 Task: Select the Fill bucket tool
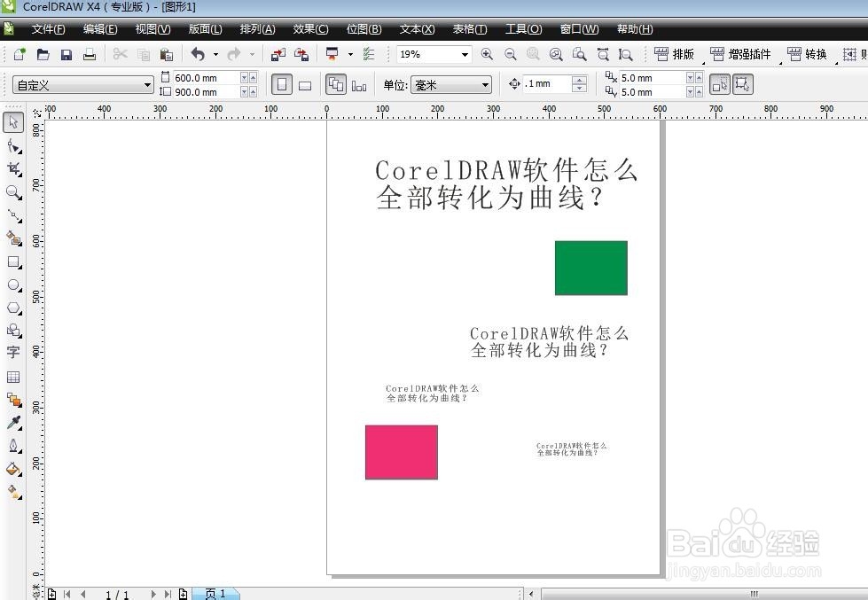[13, 470]
